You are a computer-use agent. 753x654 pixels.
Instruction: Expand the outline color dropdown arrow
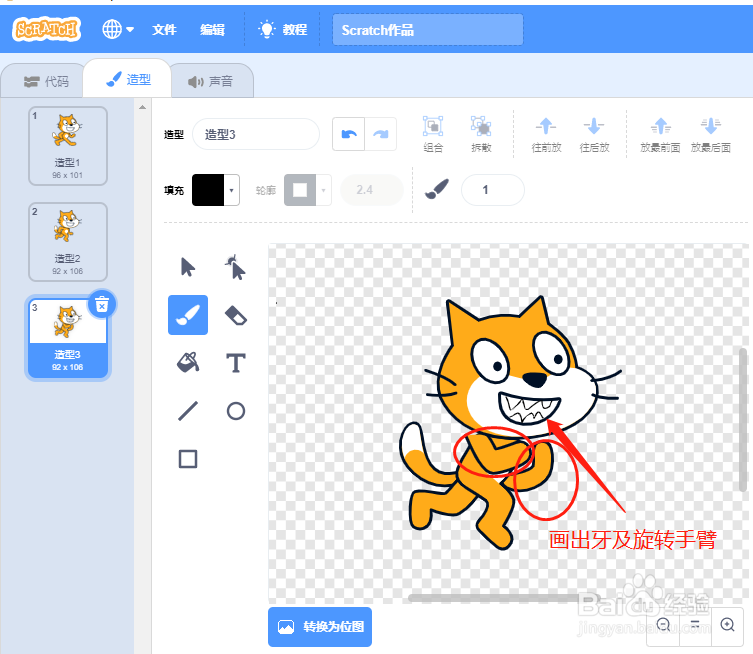324,190
